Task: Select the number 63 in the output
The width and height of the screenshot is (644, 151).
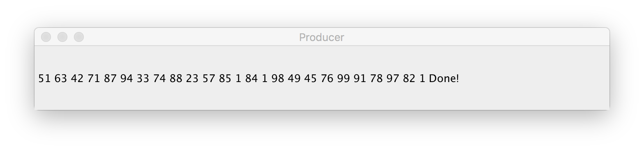Action: tap(61, 78)
